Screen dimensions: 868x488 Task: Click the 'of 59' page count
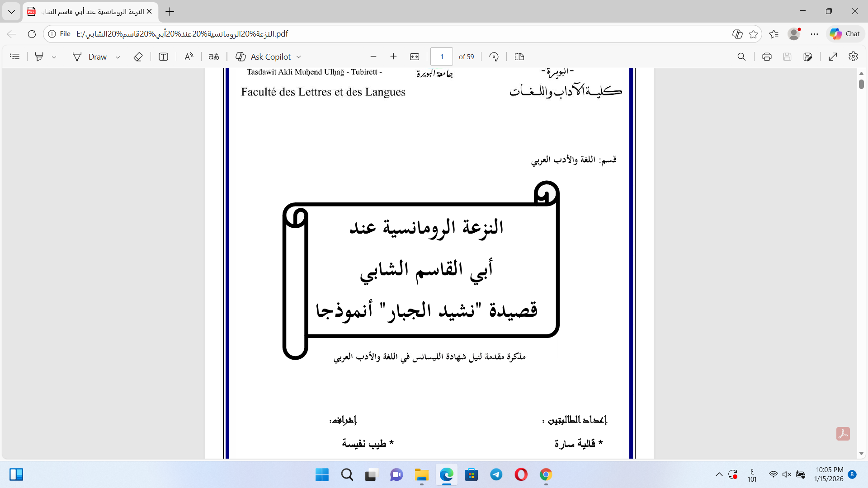pyautogui.click(x=466, y=56)
